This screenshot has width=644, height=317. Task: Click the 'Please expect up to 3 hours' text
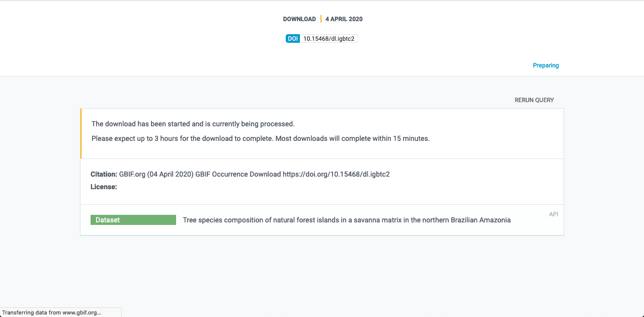[x=260, y=138]
